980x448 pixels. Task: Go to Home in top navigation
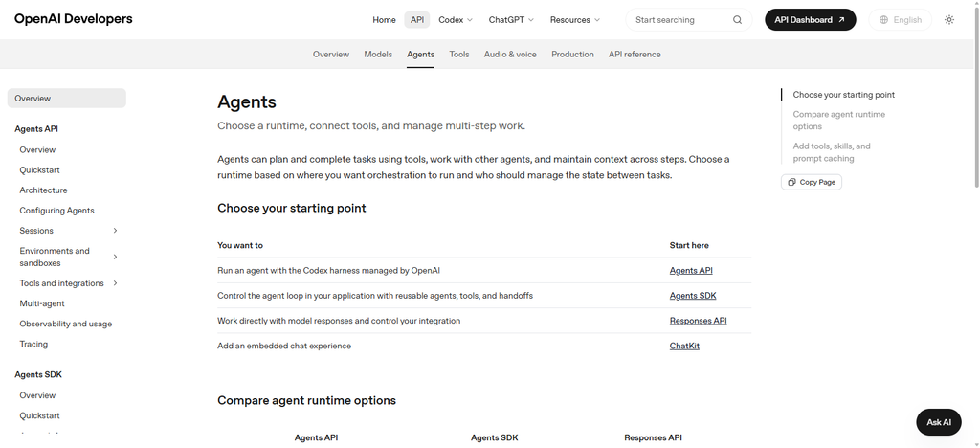pos(384,20)
